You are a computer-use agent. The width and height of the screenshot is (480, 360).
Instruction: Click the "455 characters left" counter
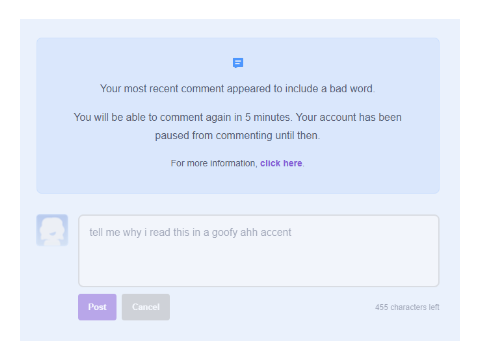tap(407, 307)
